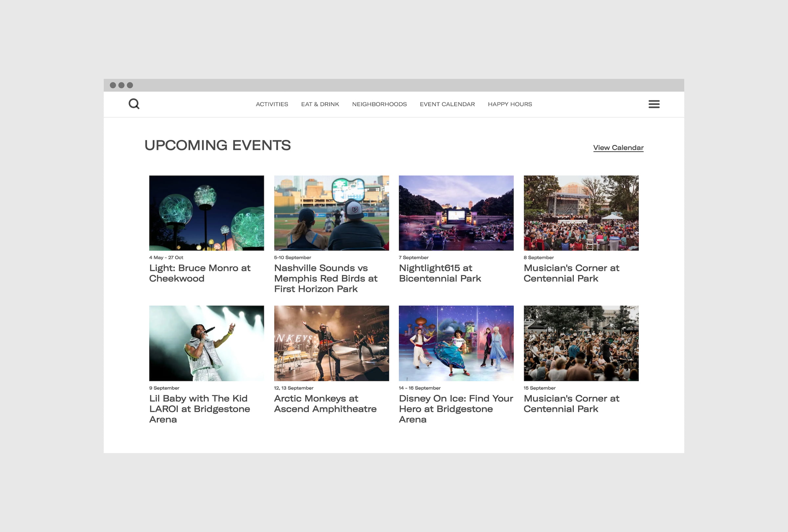
Task: Open Nightlight615 at Bicentennial Park title
Action: click(439, 273)
